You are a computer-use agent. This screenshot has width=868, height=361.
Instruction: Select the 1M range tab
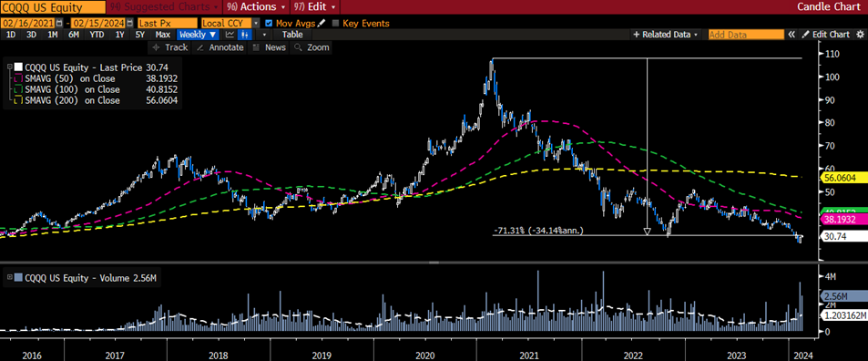pyautogui.click(x=53, y=35)
